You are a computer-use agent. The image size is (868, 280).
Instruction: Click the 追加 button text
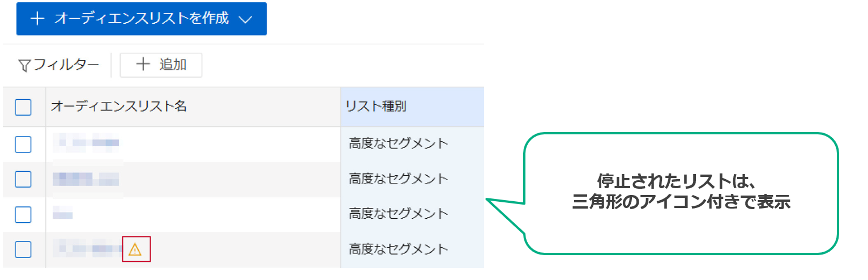point(173,65)
